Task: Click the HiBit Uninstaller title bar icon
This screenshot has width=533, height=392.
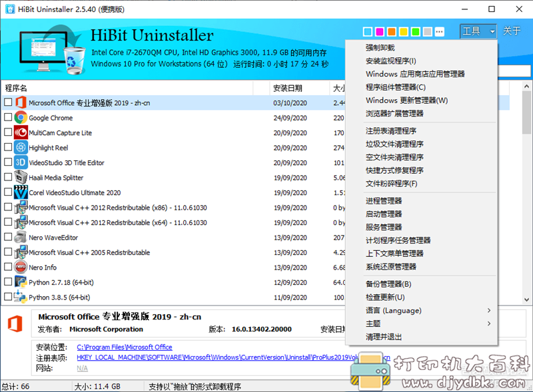Action: pyautogui.click(x=10, y=9)
